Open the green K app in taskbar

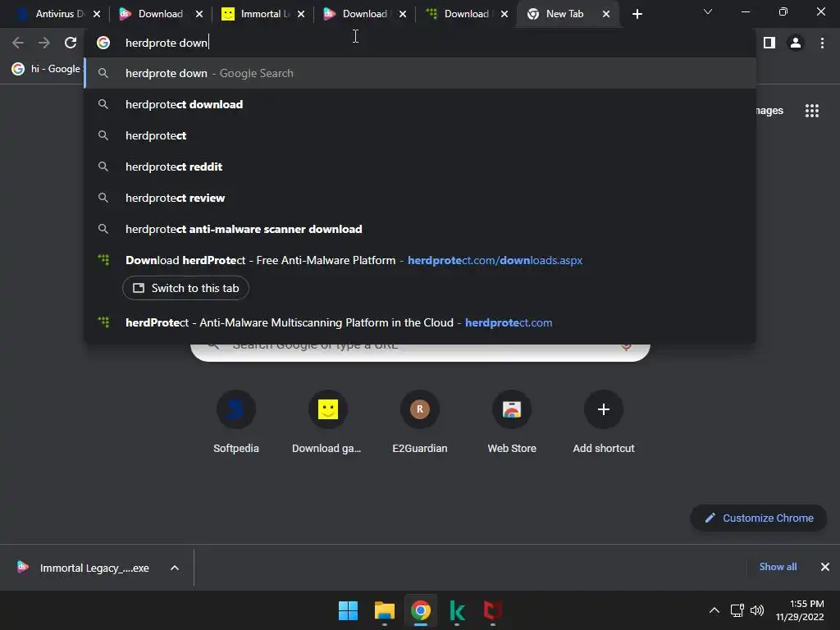(x=457, y=610)
